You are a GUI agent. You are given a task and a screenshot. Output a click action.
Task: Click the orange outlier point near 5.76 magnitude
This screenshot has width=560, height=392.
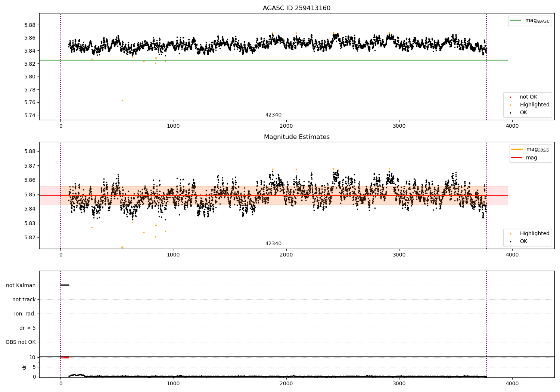122,100
